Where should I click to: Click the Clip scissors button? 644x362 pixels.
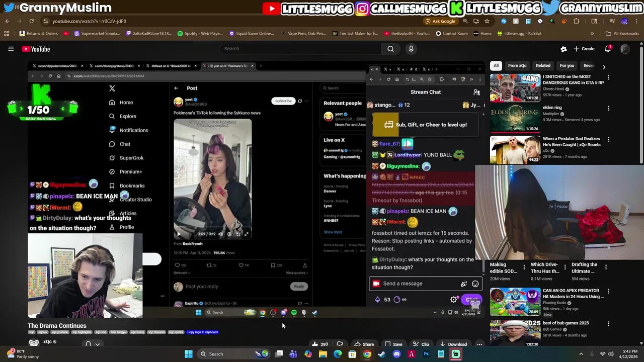(421, 344)
